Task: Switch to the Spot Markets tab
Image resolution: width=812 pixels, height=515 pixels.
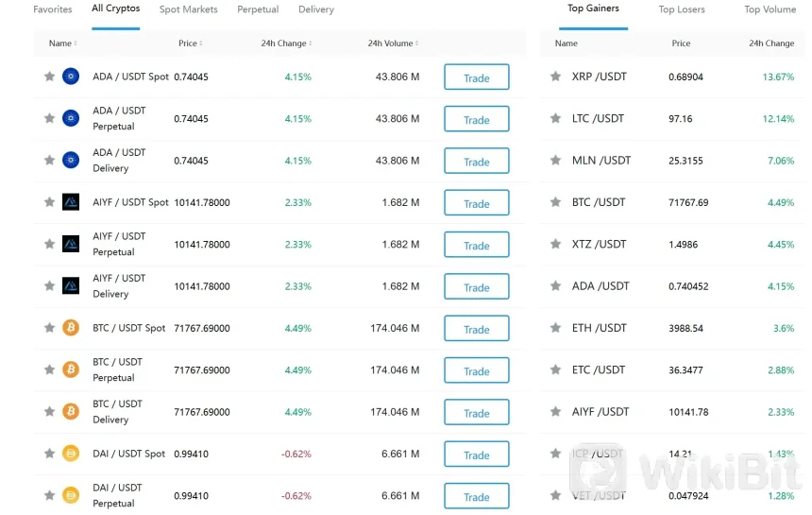Action: [x=188, y=9]
